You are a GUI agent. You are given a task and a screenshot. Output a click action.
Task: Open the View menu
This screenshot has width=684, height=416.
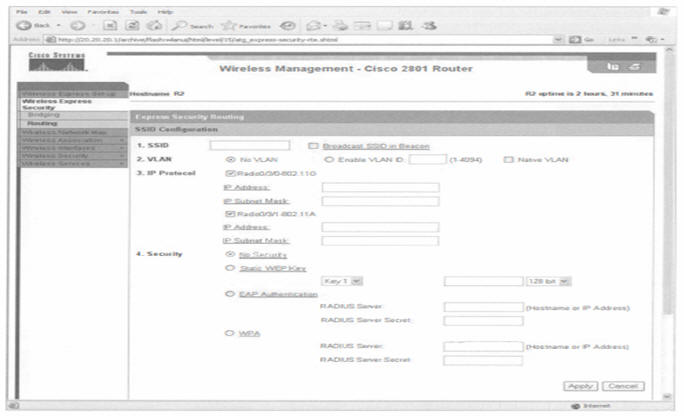tap(69, 12)
